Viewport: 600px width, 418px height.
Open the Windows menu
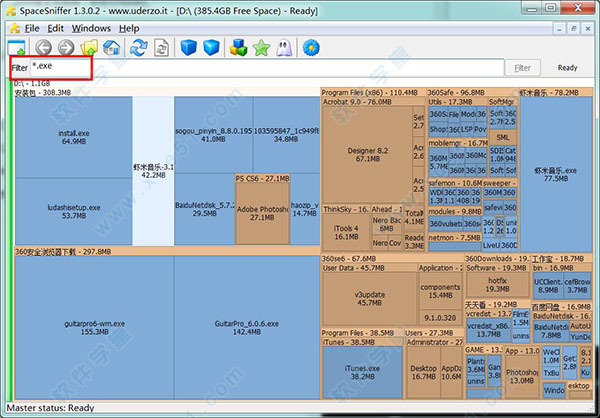pyautogui.click(x=91, y=28)
